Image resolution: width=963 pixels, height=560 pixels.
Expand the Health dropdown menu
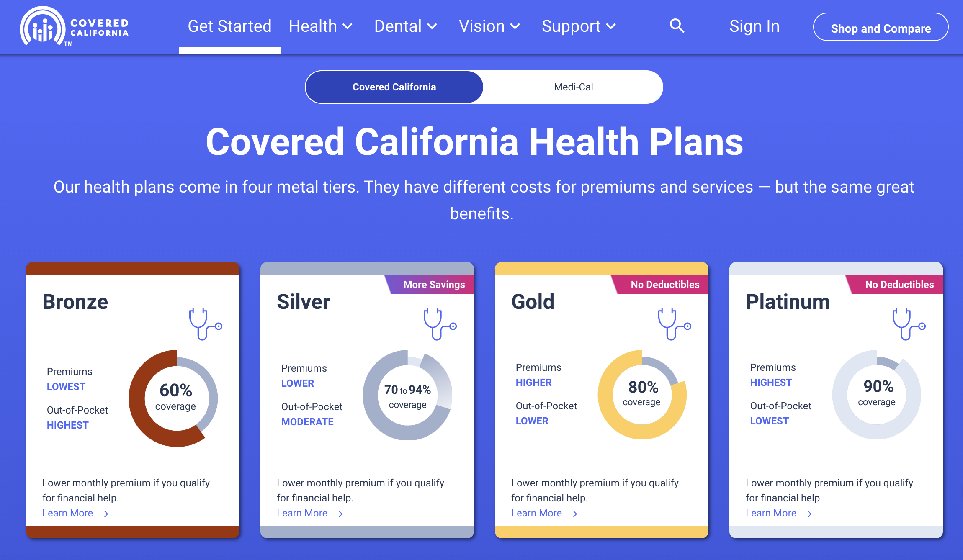point(321,26)
